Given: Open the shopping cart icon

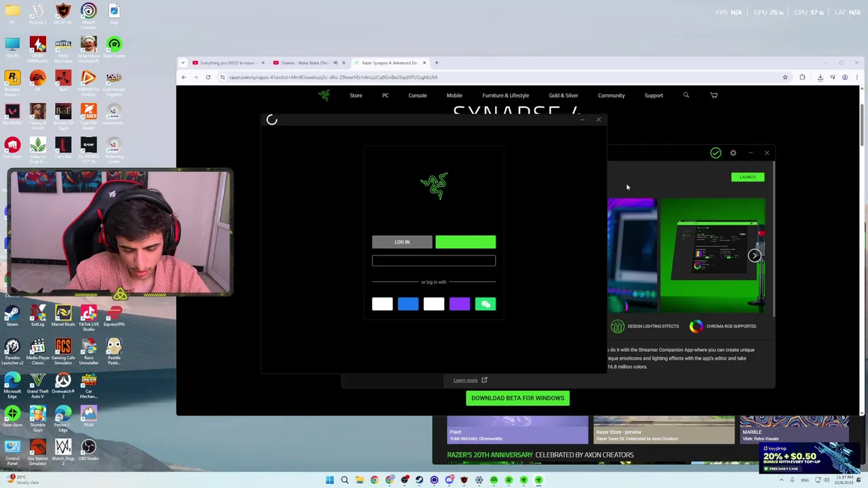Looking at the screenshot, I should click(x=714, y=96).
